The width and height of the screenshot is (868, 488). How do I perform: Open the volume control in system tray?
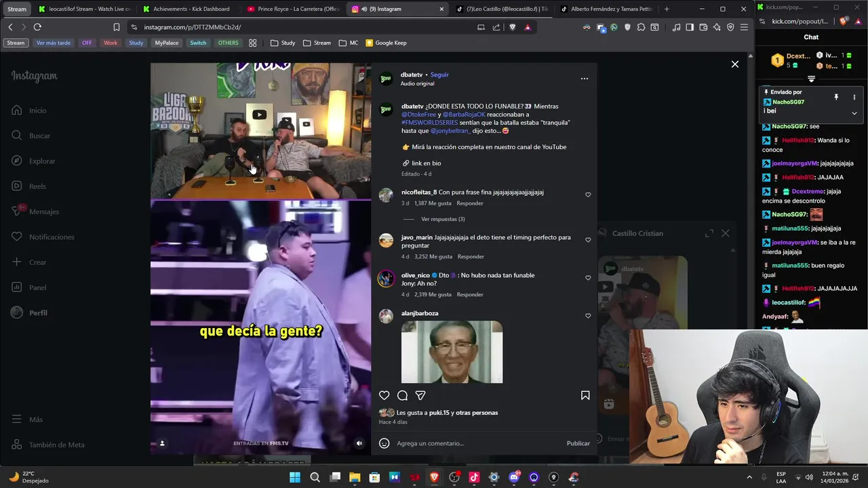click(x=809, y=477)
